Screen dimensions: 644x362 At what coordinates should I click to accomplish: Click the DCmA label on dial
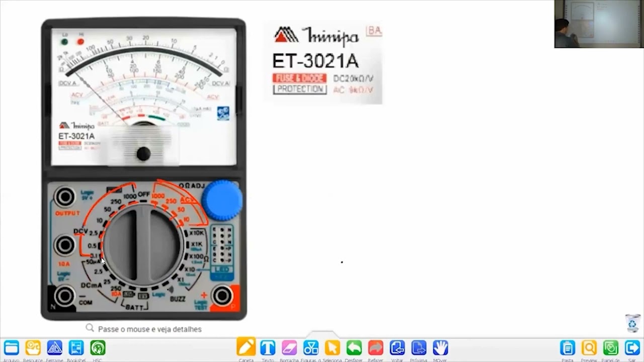(x=91, y=285)
